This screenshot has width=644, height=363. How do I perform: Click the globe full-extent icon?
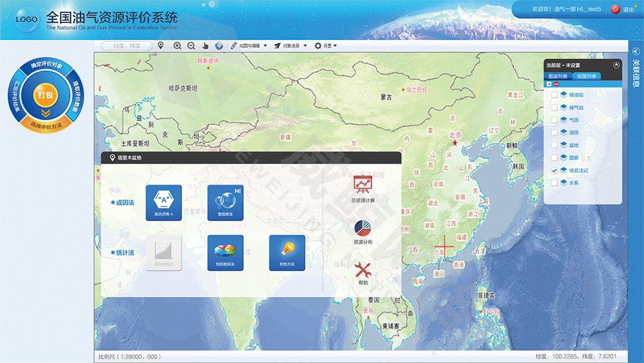point(219,46)
